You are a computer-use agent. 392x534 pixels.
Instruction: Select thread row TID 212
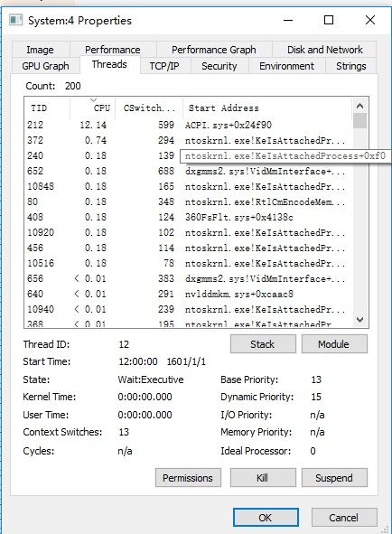(x=188, y=125)
